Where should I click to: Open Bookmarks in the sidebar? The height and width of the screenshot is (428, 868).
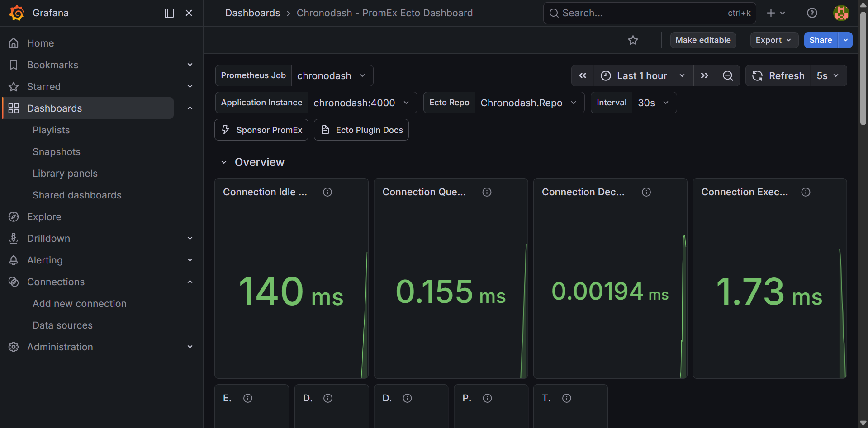[x=53, y=65]
